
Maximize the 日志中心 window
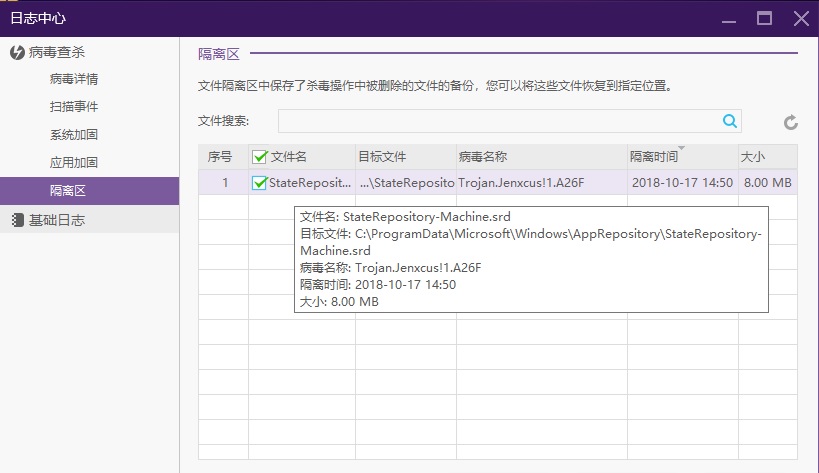pos(764,19)
